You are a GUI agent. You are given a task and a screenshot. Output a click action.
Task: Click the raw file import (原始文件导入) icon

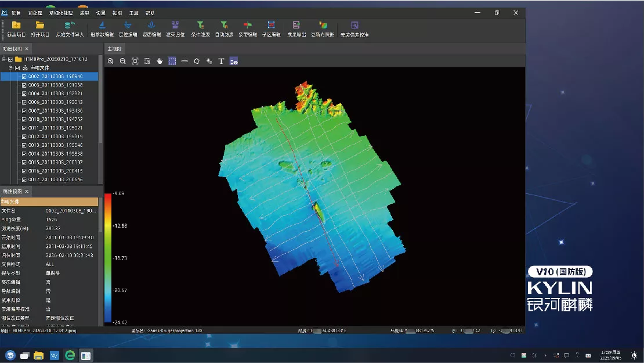point(70,26)
